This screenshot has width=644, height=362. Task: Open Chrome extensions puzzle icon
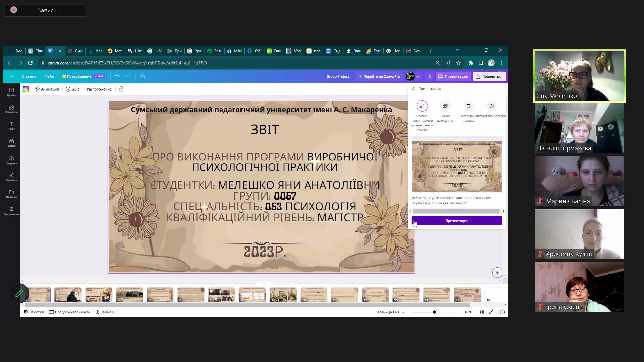[x=471, y=63]
